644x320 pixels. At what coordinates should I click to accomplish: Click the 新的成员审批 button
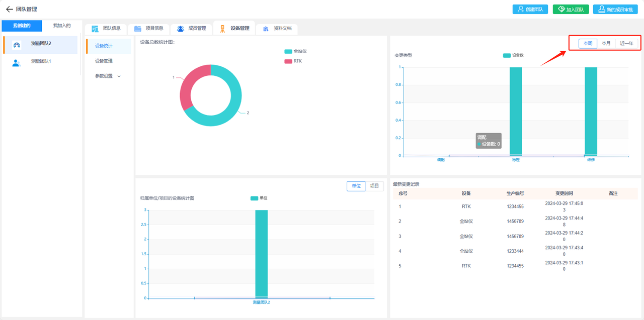(x=616, y=10)
